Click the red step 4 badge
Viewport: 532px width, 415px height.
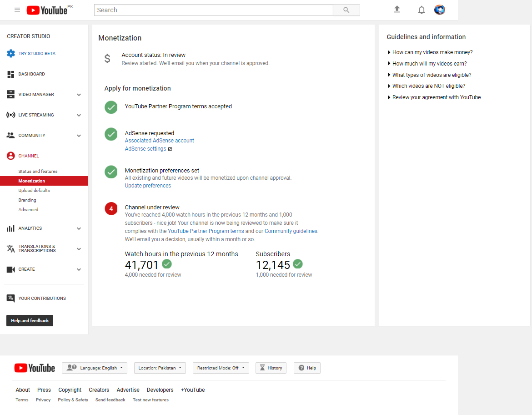111,208
